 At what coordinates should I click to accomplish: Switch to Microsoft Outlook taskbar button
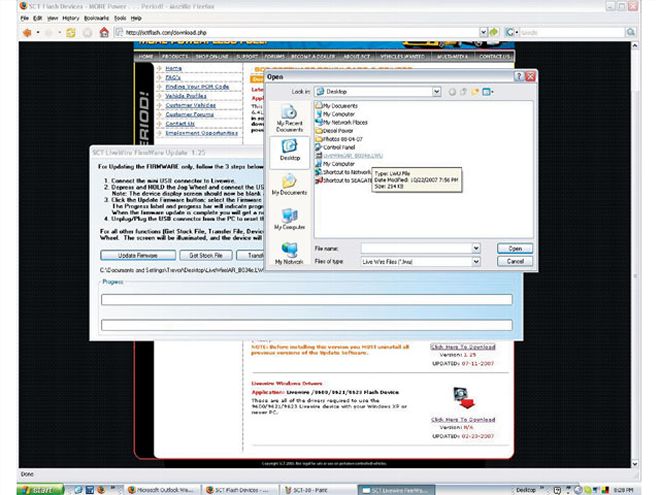pyautogui.click(x=162, y=490)
